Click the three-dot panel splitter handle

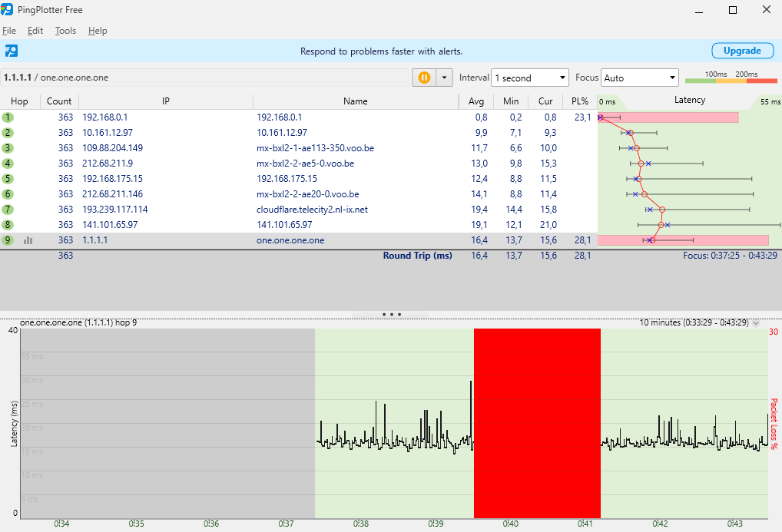[x=391, y=315]
